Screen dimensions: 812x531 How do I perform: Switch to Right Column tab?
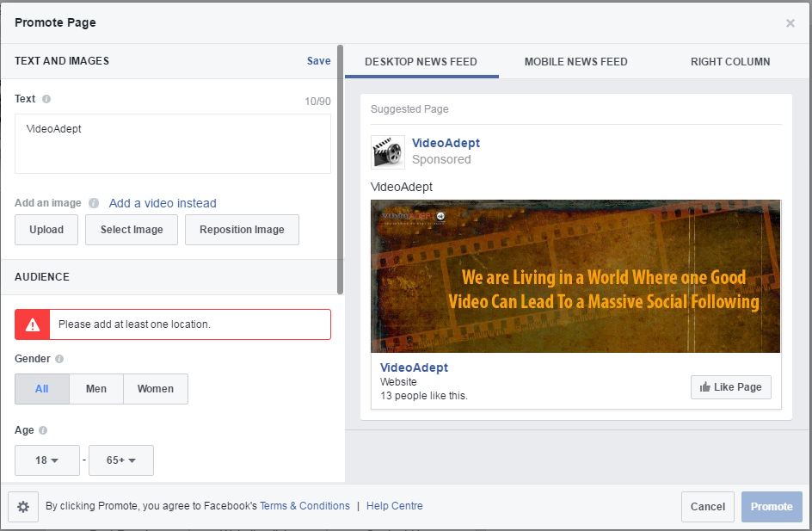click(730, 62)
